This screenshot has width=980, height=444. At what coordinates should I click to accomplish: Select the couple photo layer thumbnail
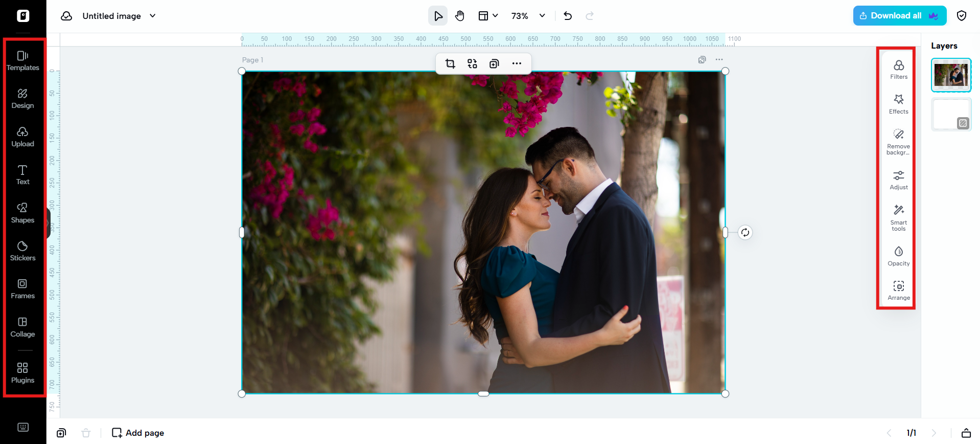[951, 75]
